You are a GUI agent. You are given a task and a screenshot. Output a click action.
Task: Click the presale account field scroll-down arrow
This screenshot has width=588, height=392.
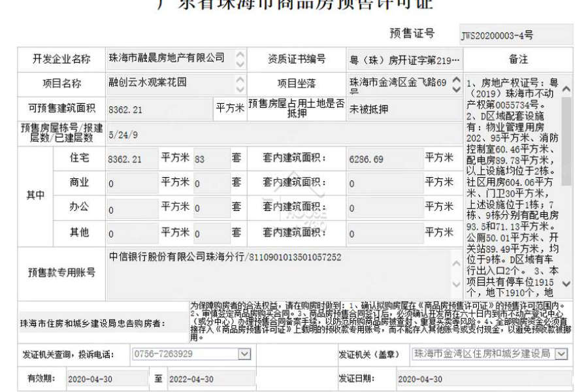pyautogui.click(x=457, y=284)
